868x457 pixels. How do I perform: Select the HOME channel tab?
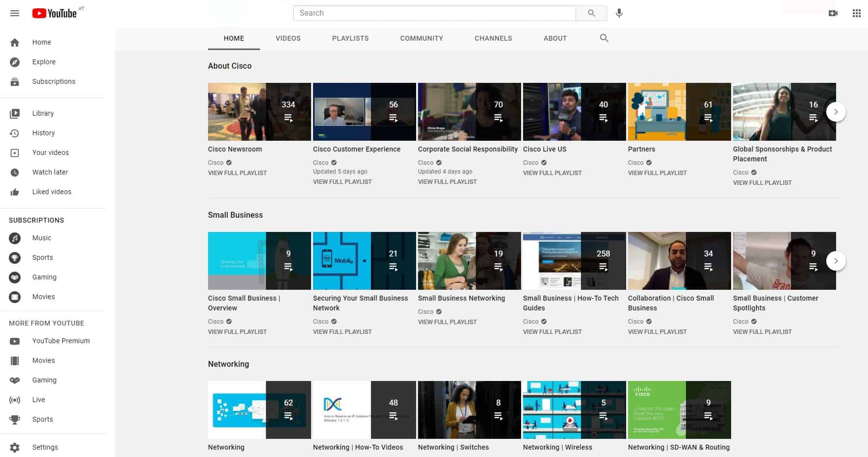coord(234,38)
